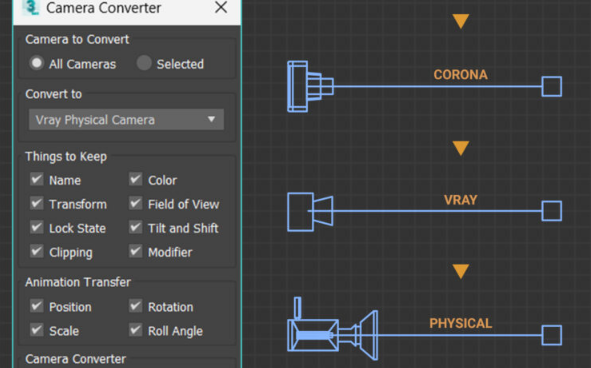Click the Camera to Convert group label
Image resolution: width=591 pixels, height=368 pixels.
pos(77,39)
